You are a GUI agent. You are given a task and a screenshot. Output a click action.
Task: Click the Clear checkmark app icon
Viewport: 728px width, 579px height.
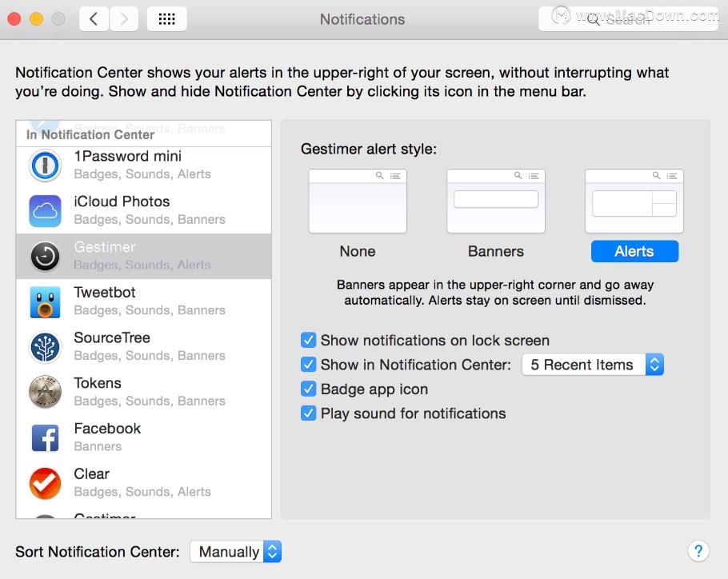pos(45,483)
